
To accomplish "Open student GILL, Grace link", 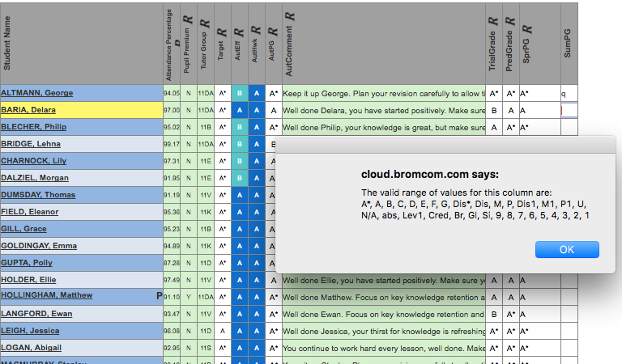I will click(x=23, y=229).
